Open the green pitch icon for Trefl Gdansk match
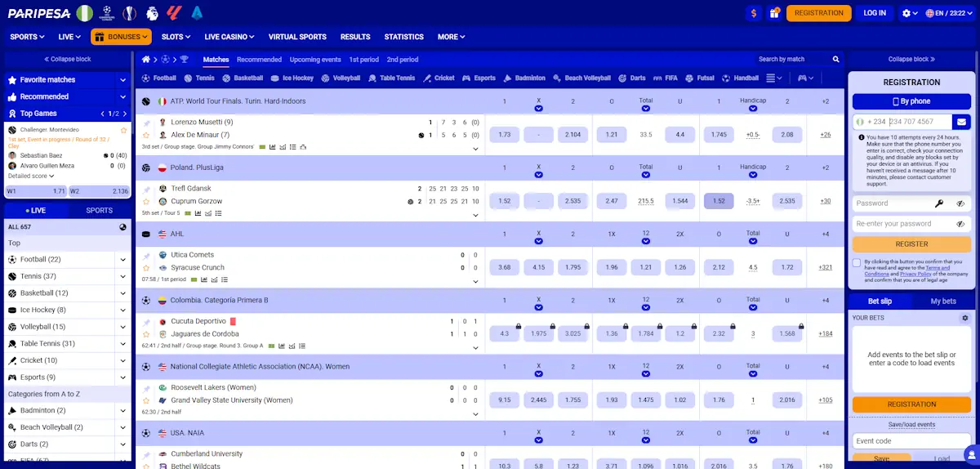Image resolution: width=980 pixels, height=469 pixels. coord(188,214)
